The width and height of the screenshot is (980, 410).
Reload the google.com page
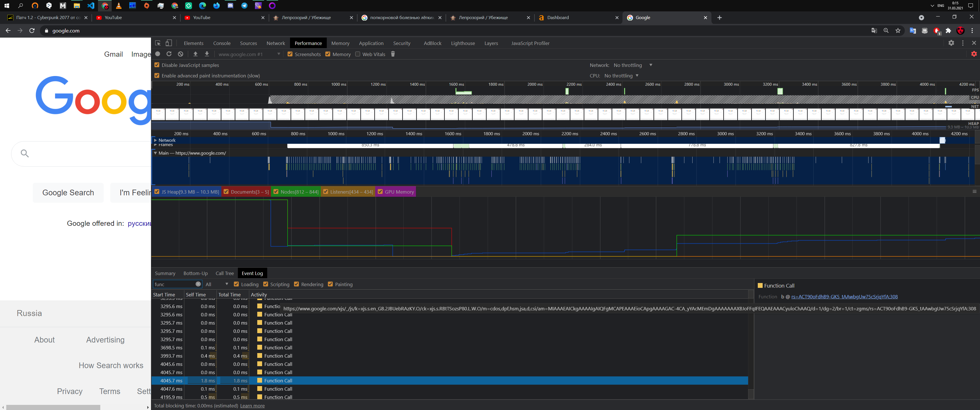pos(32,30)
